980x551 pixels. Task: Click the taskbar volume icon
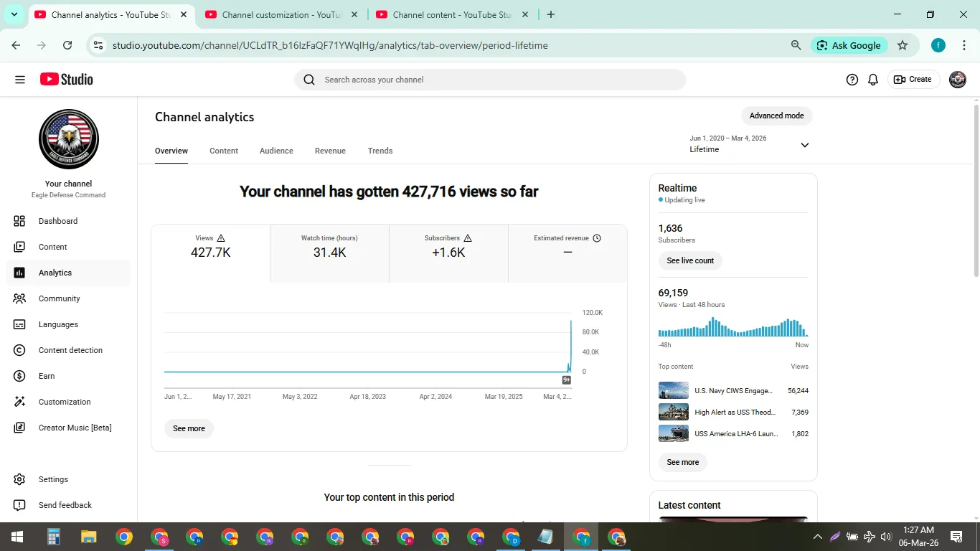point(886,537)
